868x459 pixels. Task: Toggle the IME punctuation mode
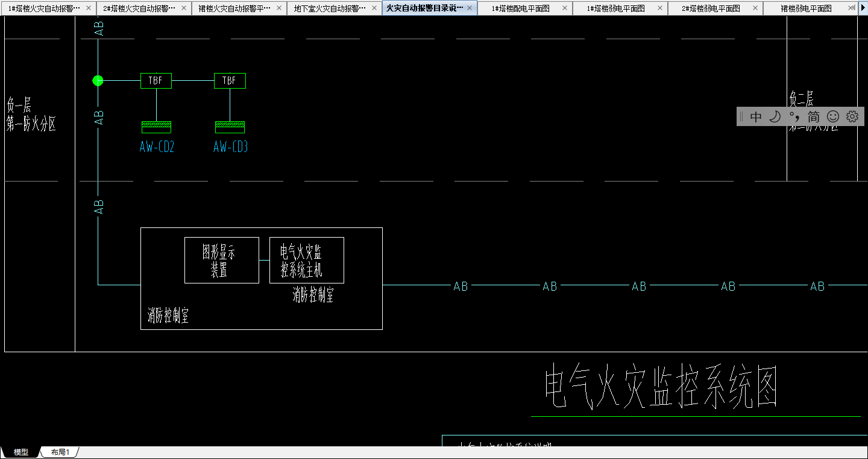[x=794, y=117]
